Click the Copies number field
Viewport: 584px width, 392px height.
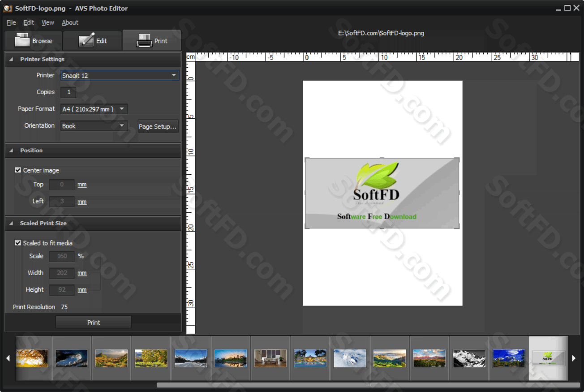[69, 92]
